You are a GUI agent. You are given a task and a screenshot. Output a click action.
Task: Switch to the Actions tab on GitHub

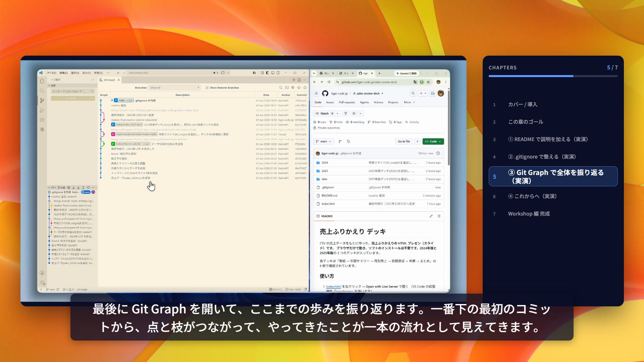point(378,102)
